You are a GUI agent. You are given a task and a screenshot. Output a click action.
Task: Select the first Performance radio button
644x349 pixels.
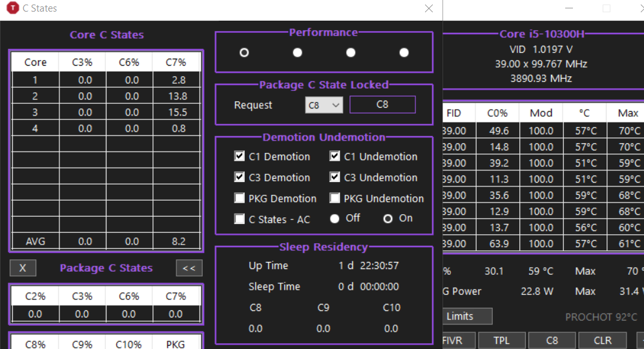pyautogui.click(x=244, y=52)
